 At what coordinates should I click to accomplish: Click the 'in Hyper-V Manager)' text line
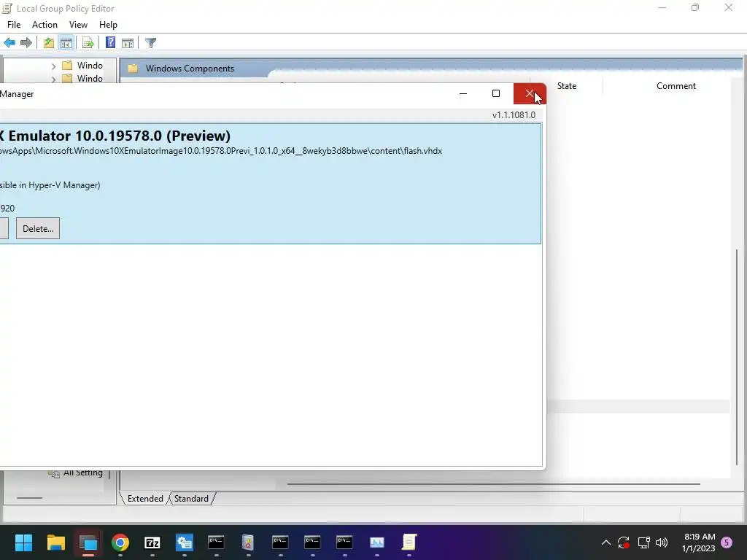pos(50,185)
